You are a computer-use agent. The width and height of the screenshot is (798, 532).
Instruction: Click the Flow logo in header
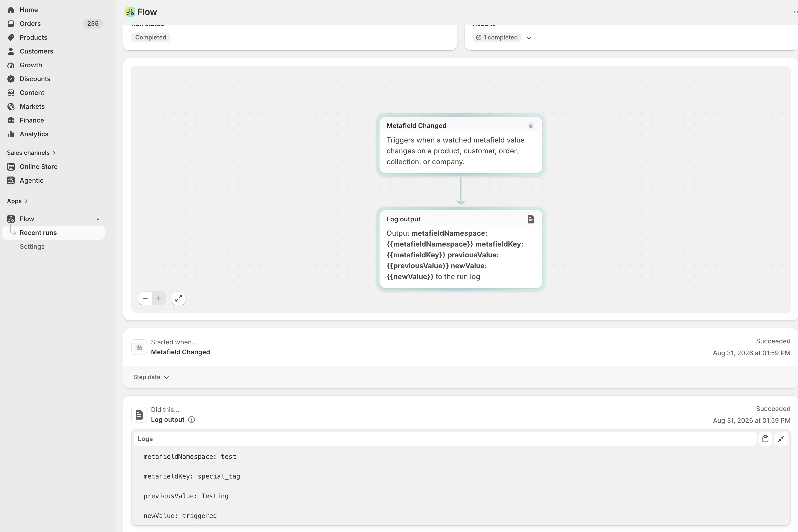pos(130,12)
